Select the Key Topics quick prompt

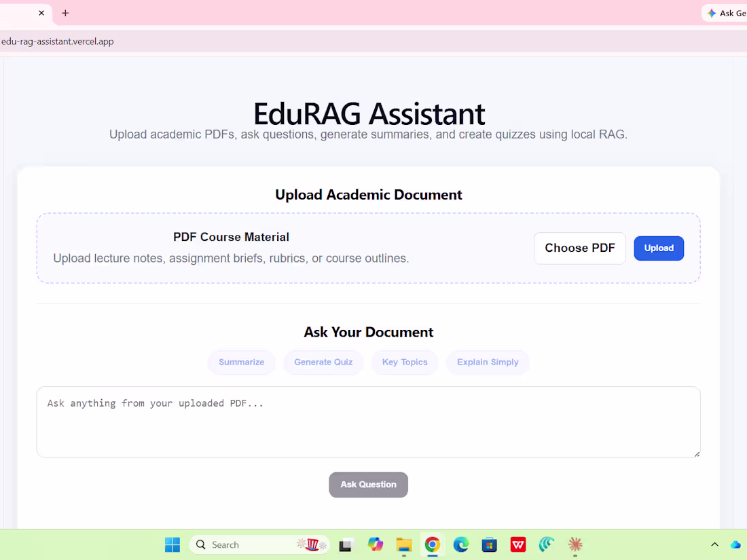click(405, 362)
